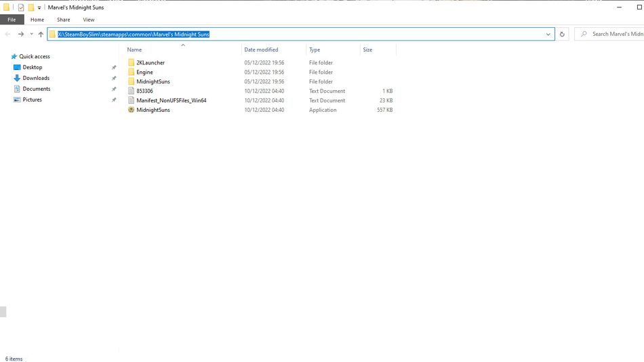The image size is (644, 362).
Task: Click the search magnifier icon
Action: 584,34
